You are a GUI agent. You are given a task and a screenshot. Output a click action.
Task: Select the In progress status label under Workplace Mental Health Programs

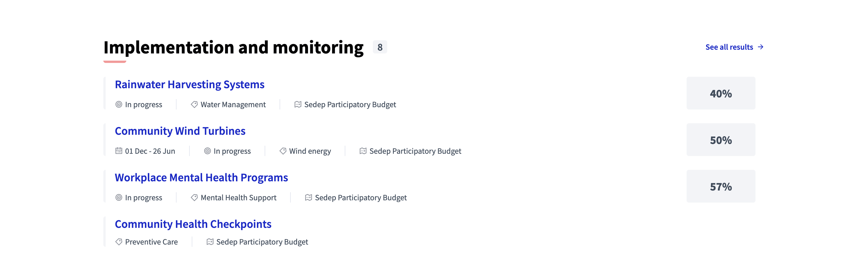pyautogui.click(x=144, y=198)
